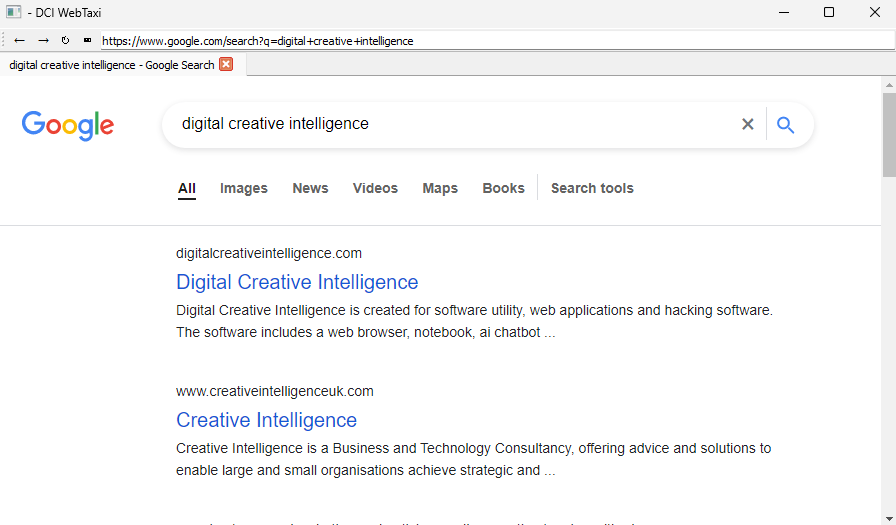896x525 pixels.
Task: Close the Google Search tab with the red X
Action: [226, 64]
